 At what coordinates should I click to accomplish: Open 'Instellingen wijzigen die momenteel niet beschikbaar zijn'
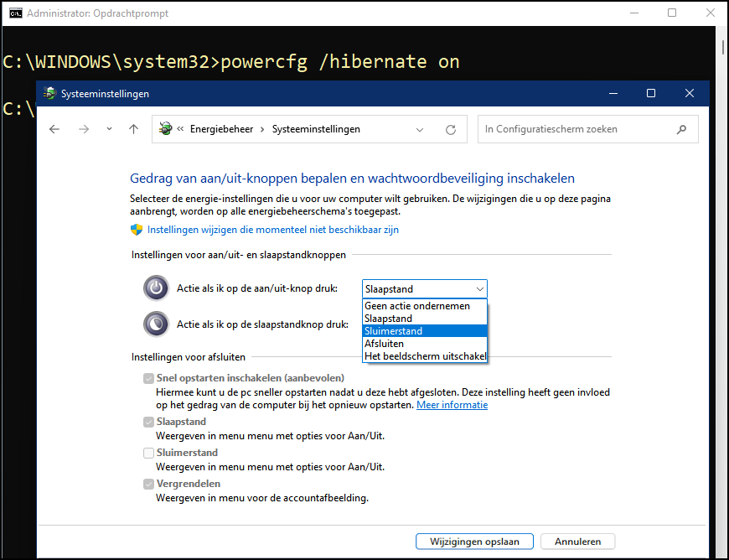pos(273,230)
